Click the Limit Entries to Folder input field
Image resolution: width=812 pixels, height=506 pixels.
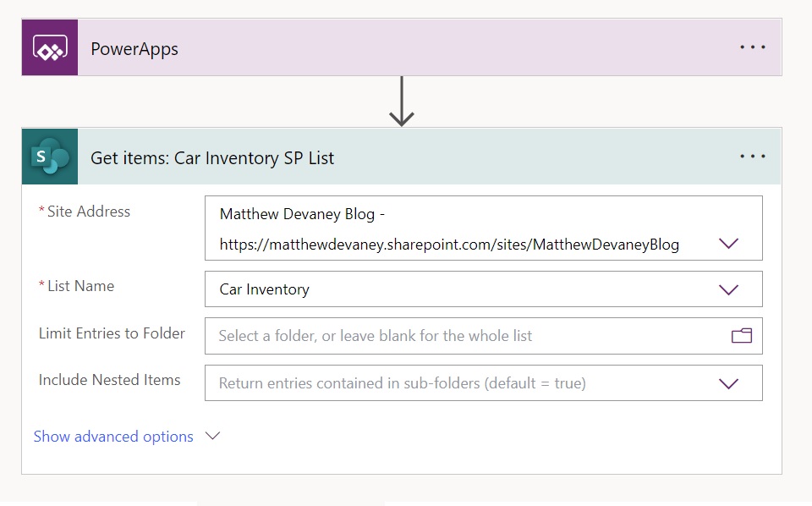(484, 336)
